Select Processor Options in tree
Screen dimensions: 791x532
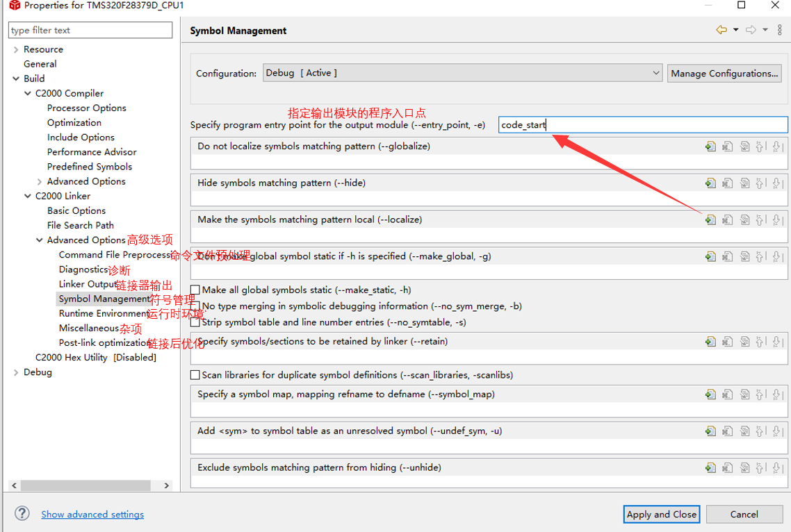click(x=87, y=108)
